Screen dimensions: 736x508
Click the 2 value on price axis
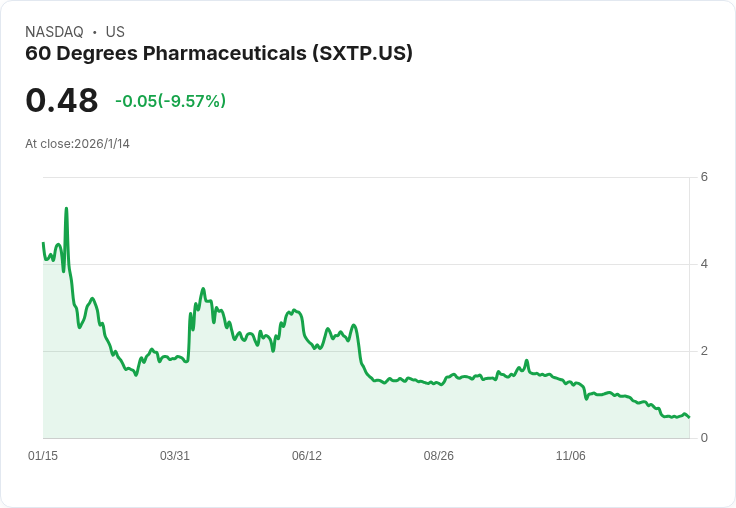pyautogui.click(x=704, y=351)
